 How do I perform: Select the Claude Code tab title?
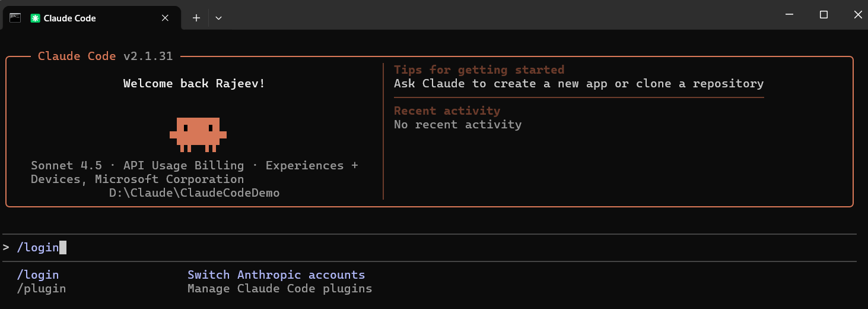pyautogui.click(x=69, y=18)
